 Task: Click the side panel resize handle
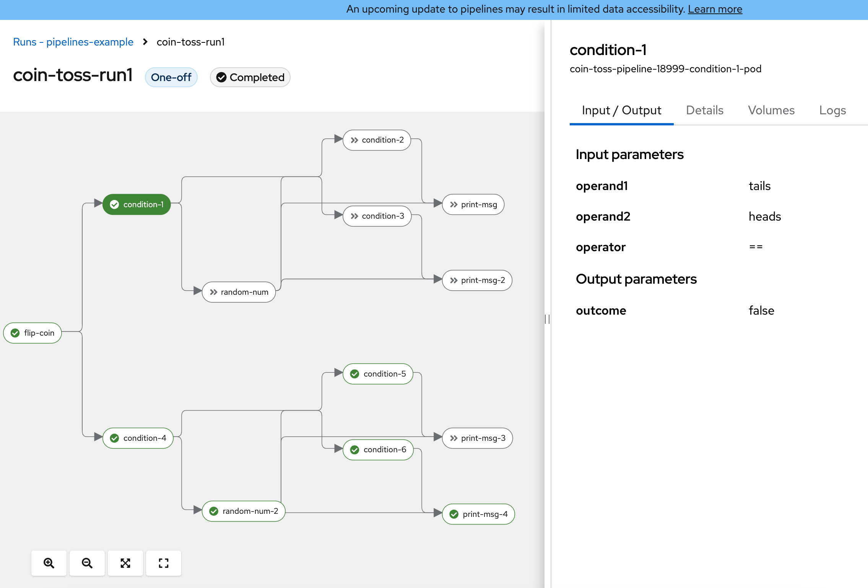(x=547, y=319)
